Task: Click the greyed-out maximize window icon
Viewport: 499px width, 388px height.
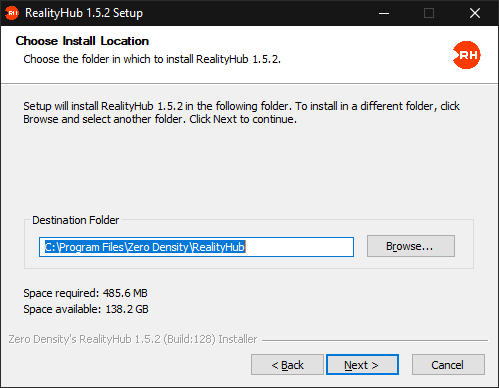Action: pos(429,13)
